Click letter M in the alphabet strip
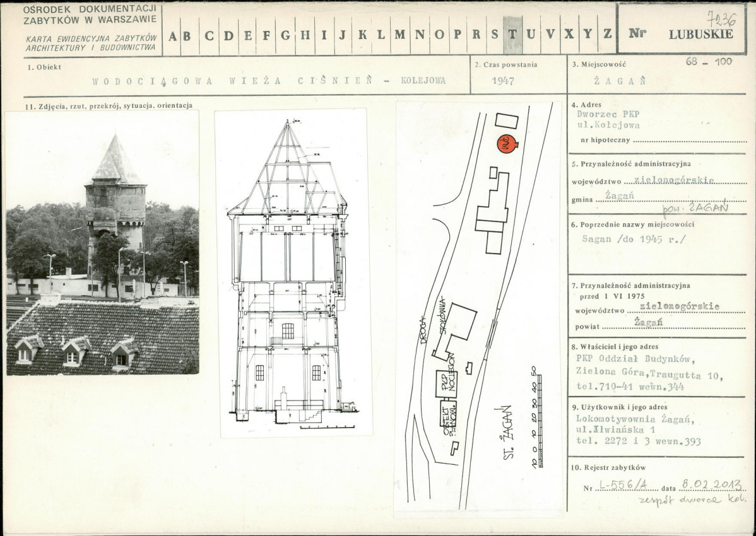Image resolution: width=756 pixels, height=536 pixels. point(399,35)
